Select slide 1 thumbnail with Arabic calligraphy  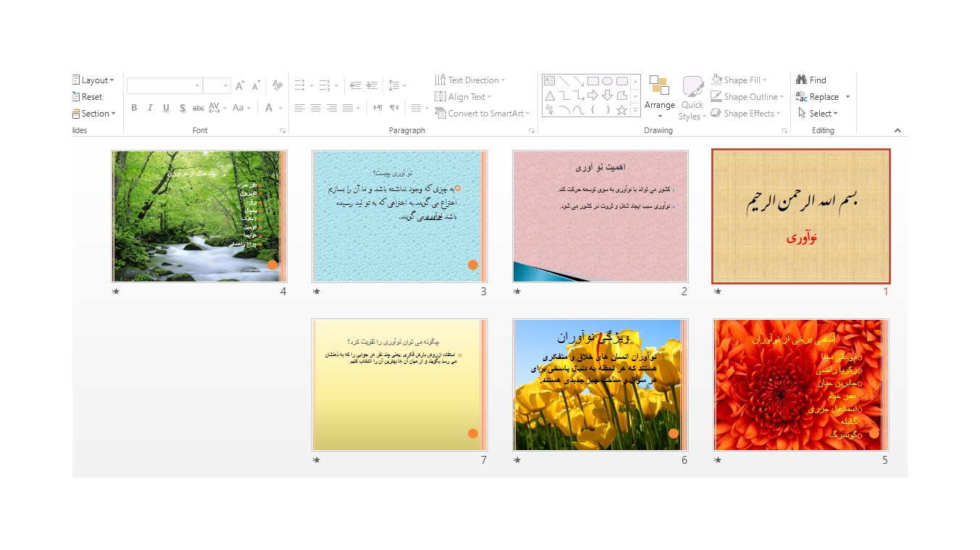tap(801, 216)
